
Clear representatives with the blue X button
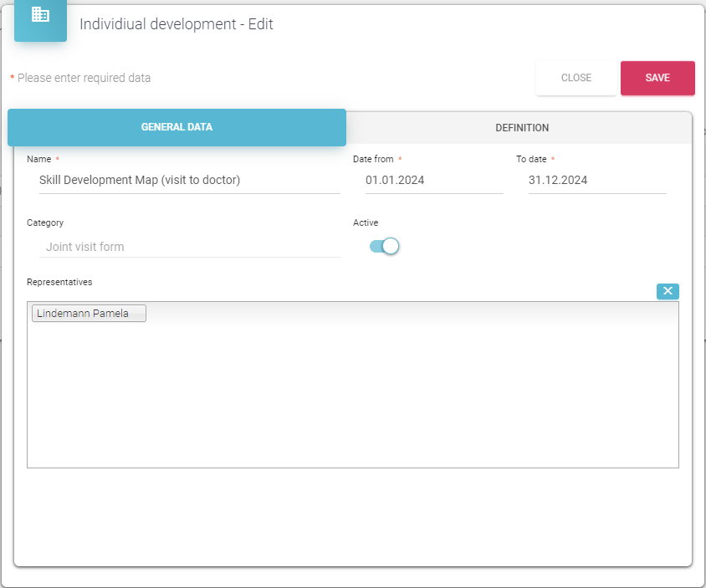tap(668, 291)
